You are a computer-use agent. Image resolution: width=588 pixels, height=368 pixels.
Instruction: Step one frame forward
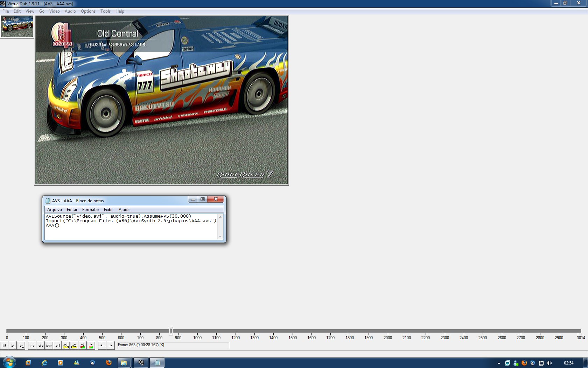49,346
